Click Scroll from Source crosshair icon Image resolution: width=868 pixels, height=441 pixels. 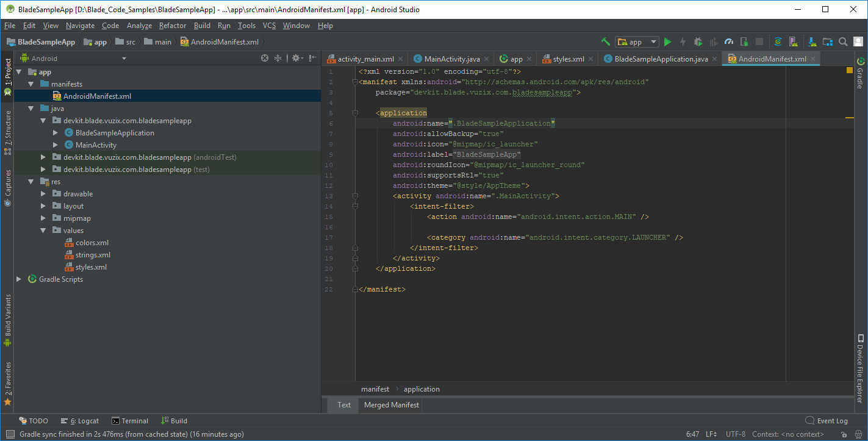pos(265,58)
